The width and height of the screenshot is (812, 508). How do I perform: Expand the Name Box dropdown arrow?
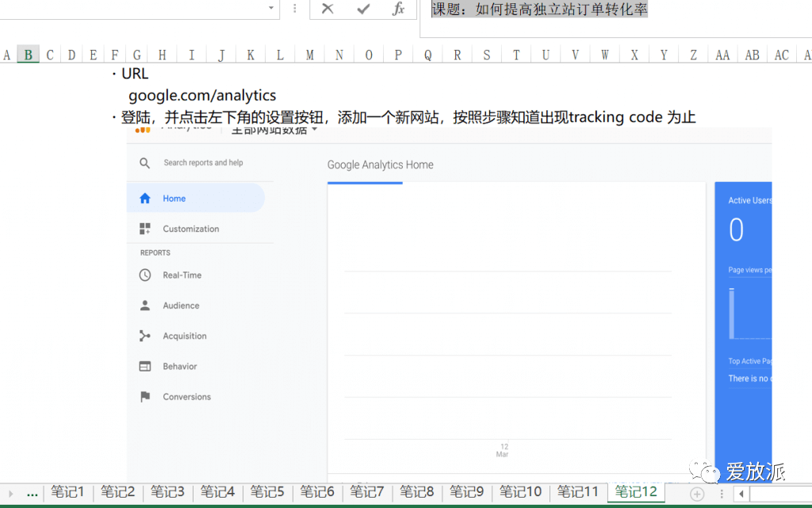pos(271,8)
